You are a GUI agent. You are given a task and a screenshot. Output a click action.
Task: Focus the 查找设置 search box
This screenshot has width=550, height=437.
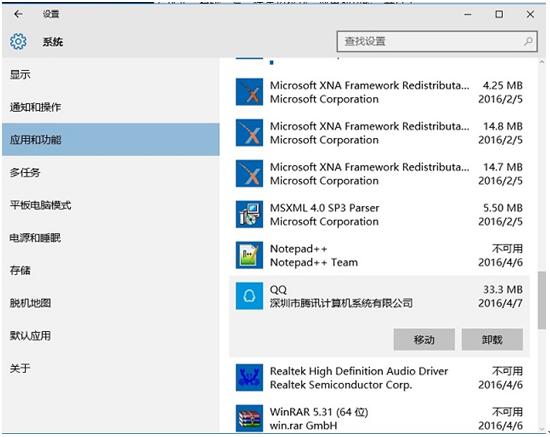coord(437,41)
